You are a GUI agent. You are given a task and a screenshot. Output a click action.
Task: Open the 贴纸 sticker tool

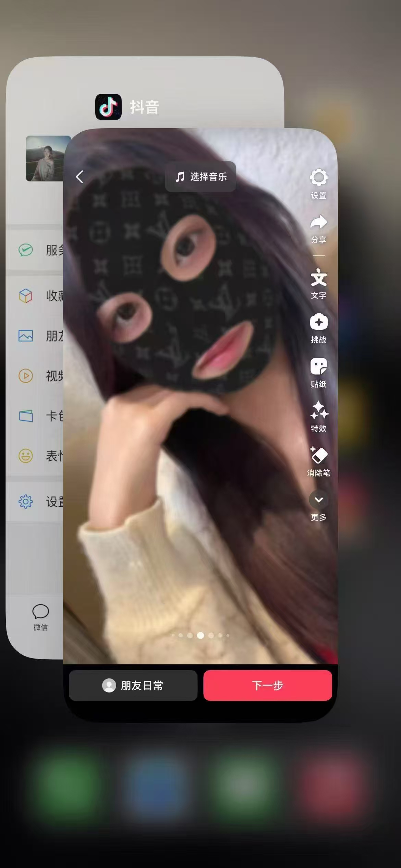point(319,366)
